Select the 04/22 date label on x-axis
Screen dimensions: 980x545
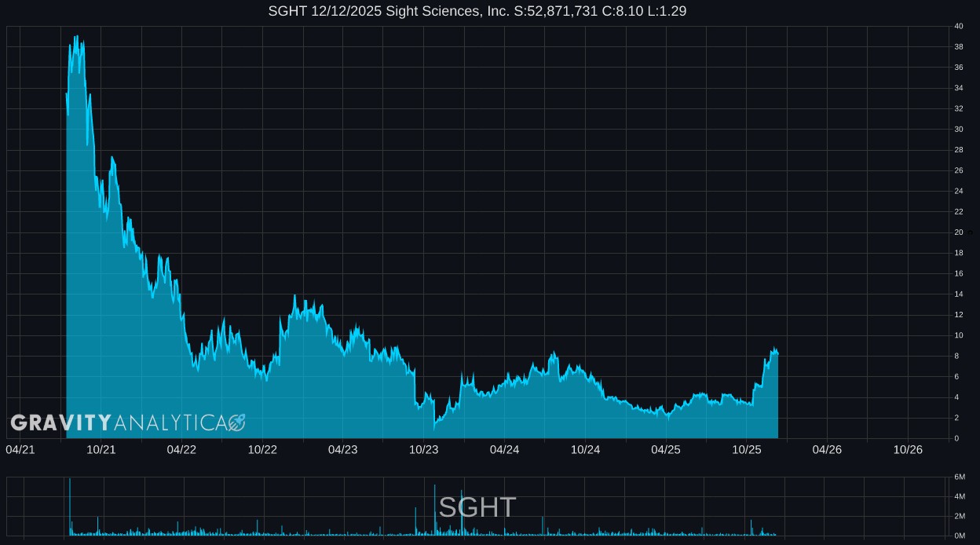[181, 450]
